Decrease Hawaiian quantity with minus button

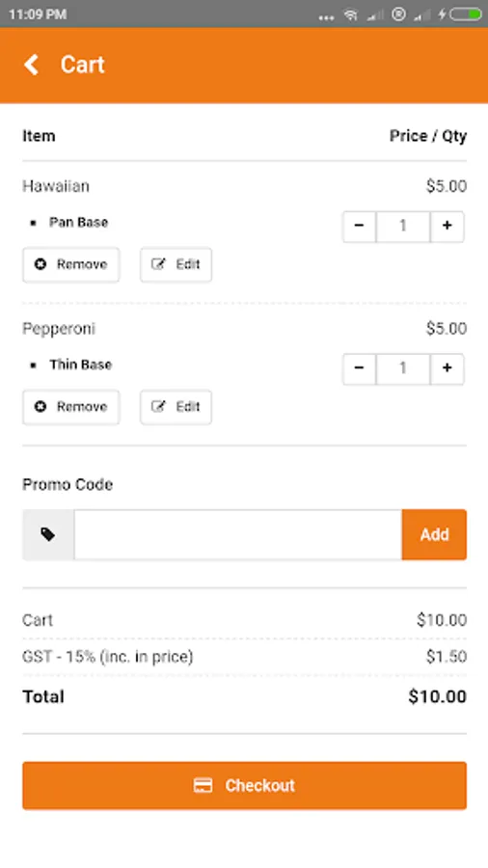(x=359, y=227)
